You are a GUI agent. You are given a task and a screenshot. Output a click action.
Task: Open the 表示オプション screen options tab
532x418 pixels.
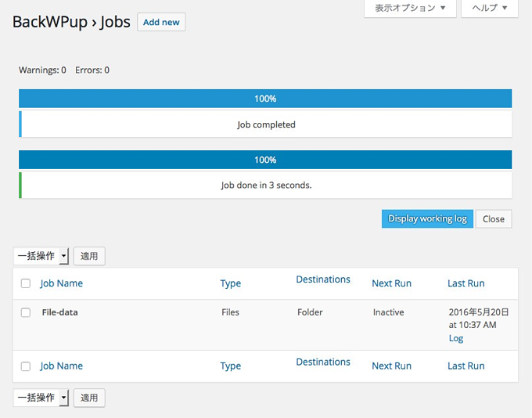[x=410, y=8]
